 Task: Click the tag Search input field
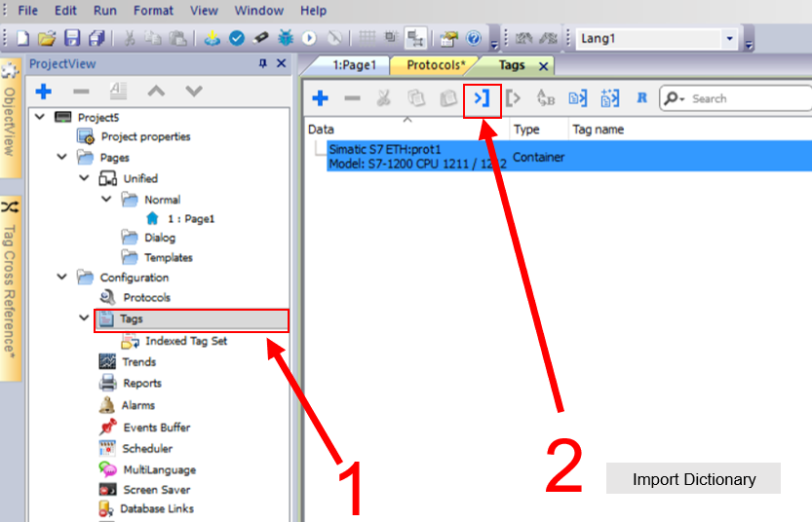point(746,98)
